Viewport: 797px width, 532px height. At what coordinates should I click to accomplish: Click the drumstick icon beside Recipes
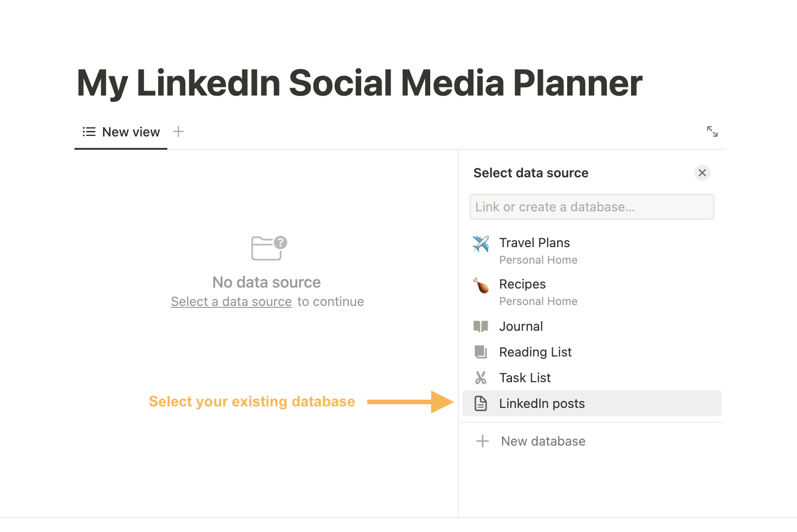point(481,285)
